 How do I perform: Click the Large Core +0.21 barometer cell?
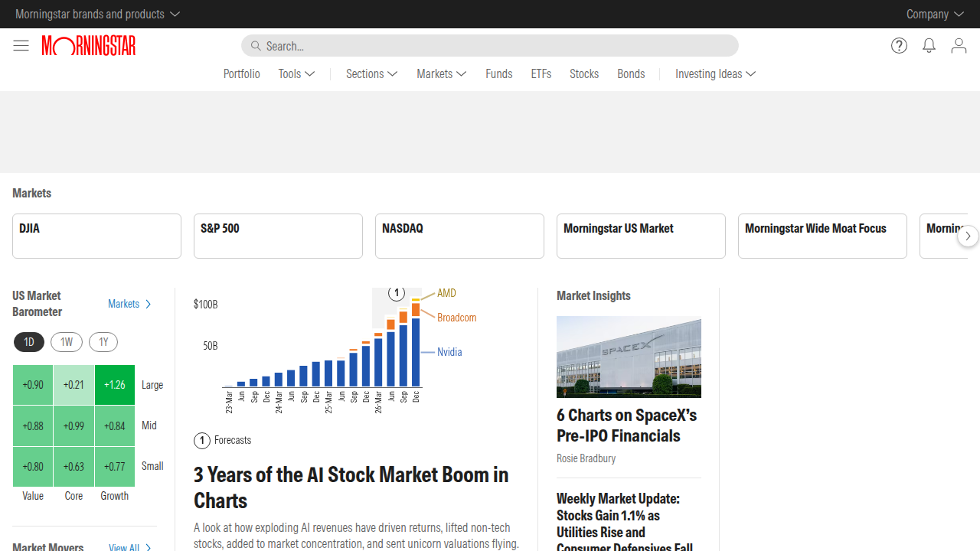(x=74, y=385)
